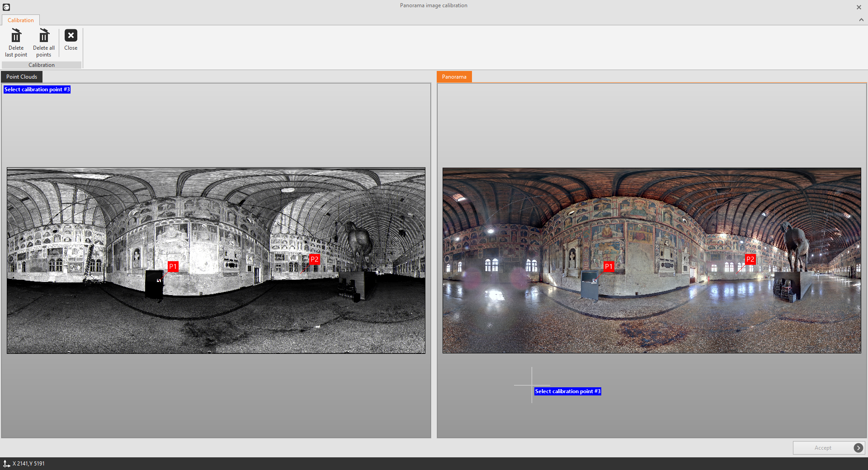The image size is (868, 470).
Task: Select the red P2 marker in point cloud view
Action: tap(314, 259)
